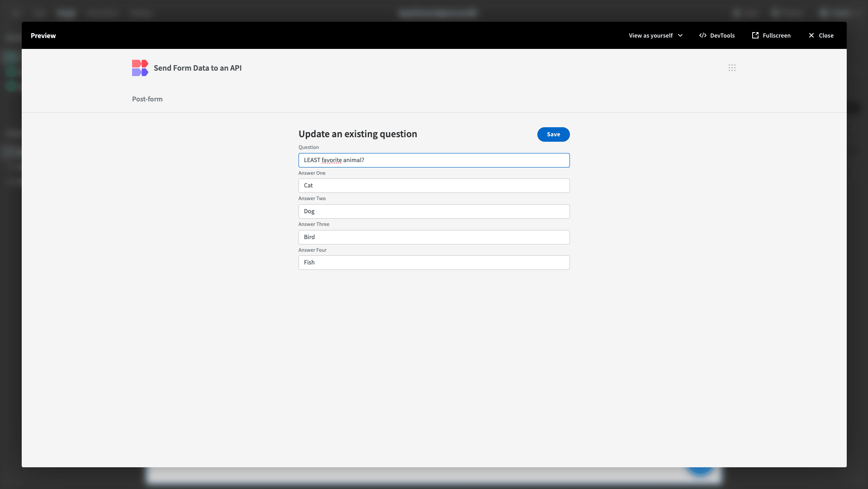
Task: Focus the Question input field
Action: 434,160
